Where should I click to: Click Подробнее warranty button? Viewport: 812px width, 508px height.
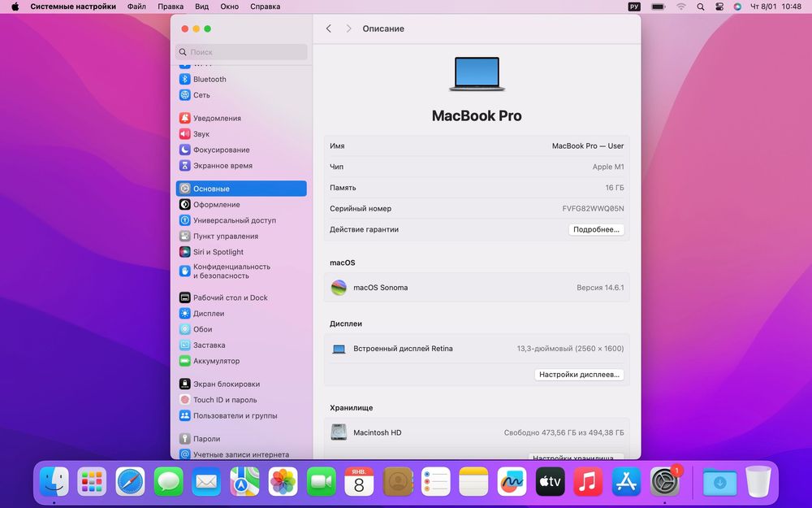(x=596, y=229)
